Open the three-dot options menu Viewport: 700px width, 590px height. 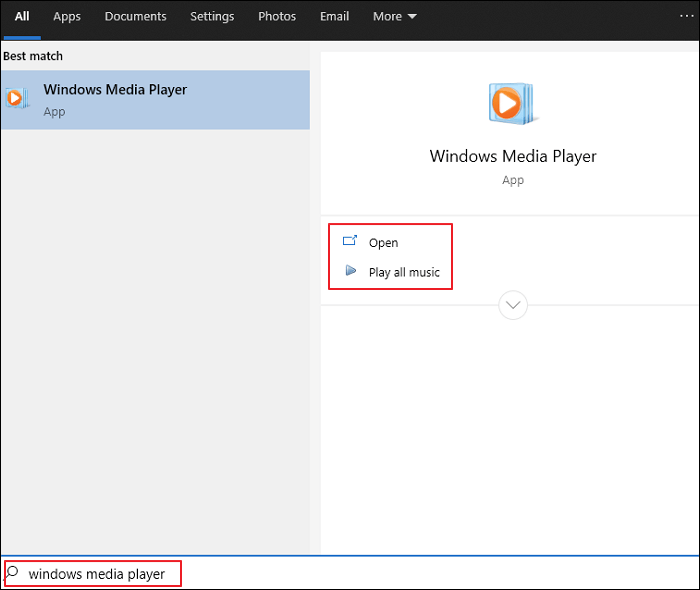[686, 16]
